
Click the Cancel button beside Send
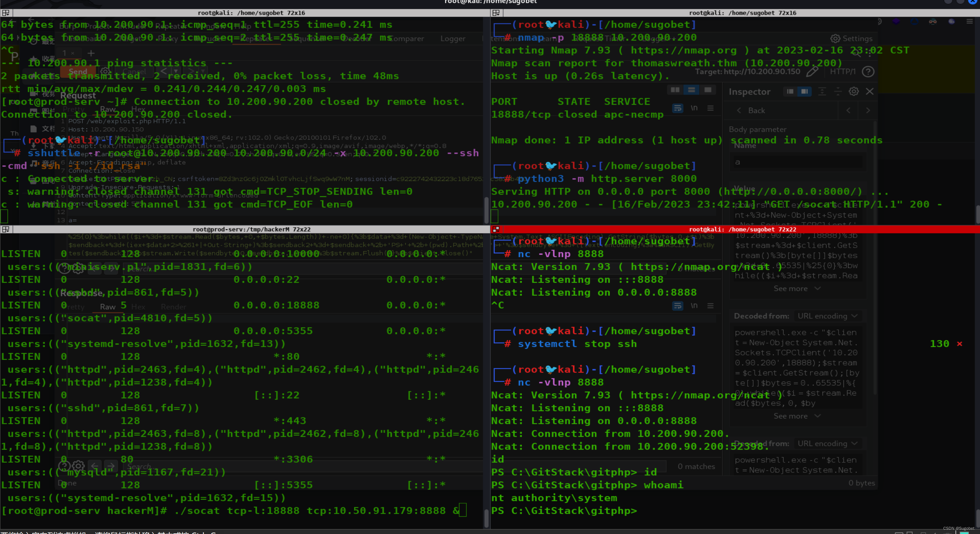click(x=135, y=71)
